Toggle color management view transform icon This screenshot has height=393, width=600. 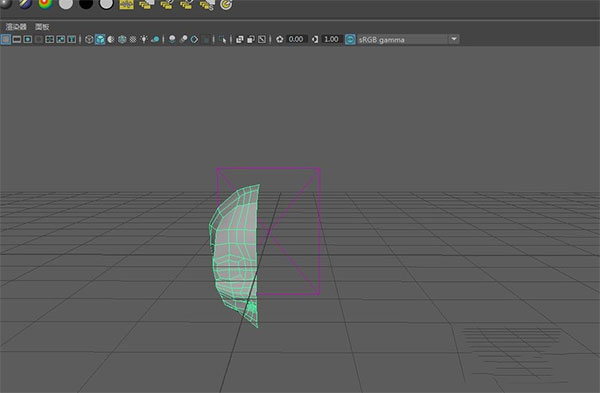(350, 39)
